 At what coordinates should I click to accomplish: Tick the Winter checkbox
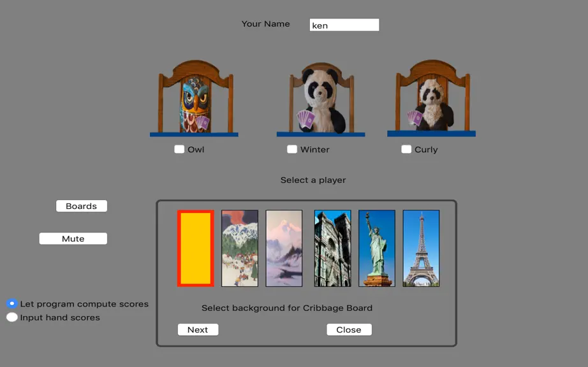point(291,149)
